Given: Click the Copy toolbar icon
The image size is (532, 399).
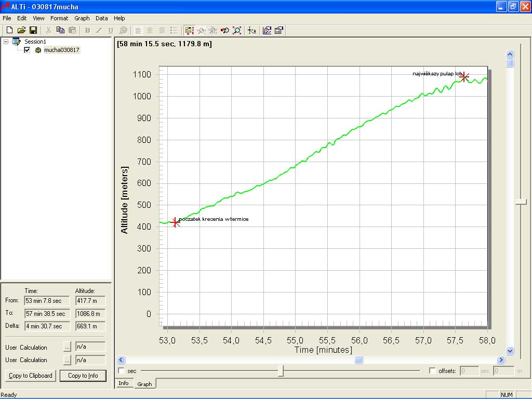Looking at the screenshot, I should [60, 30].
